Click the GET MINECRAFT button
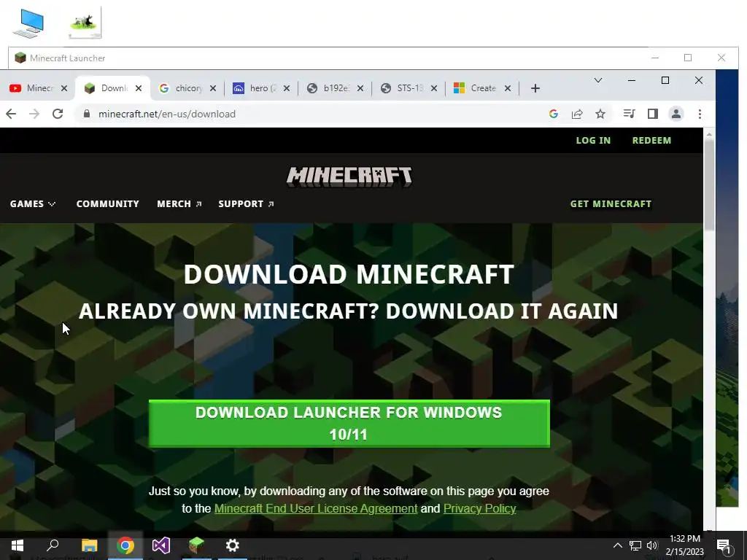 611,204
